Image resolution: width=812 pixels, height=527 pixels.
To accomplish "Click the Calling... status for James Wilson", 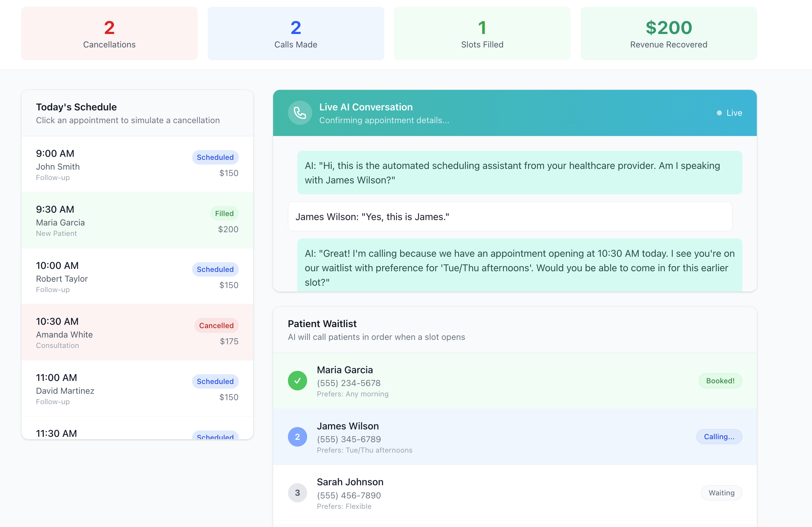I will pos(719,436).
